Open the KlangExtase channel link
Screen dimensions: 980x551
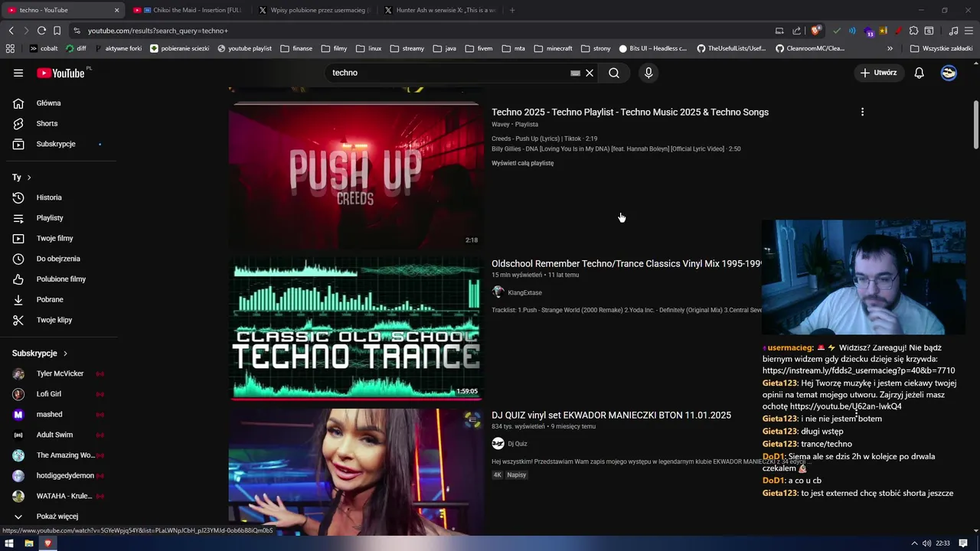point(524,292)
